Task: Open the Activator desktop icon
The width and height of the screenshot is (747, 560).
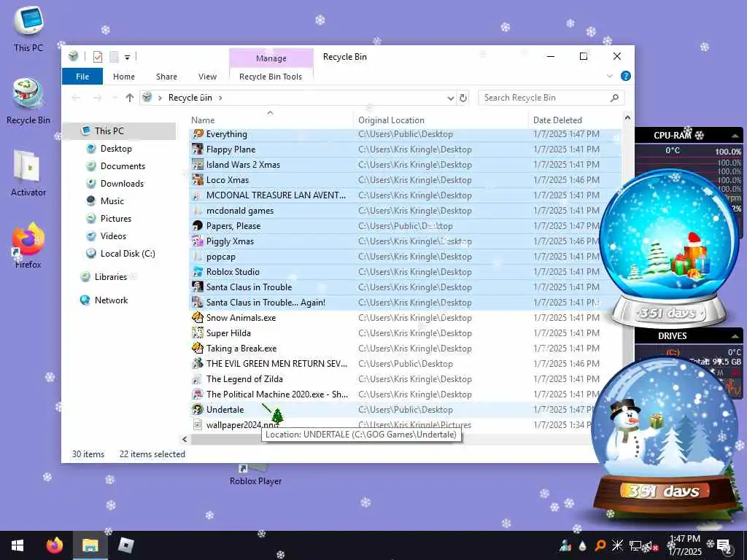Action: point(28,173)
